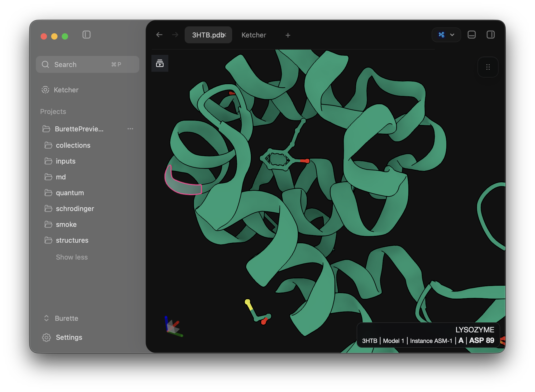Switch to the 3HTB.pdb tab
This screenshot has width=535, height=392.
[x=208, y=35]
